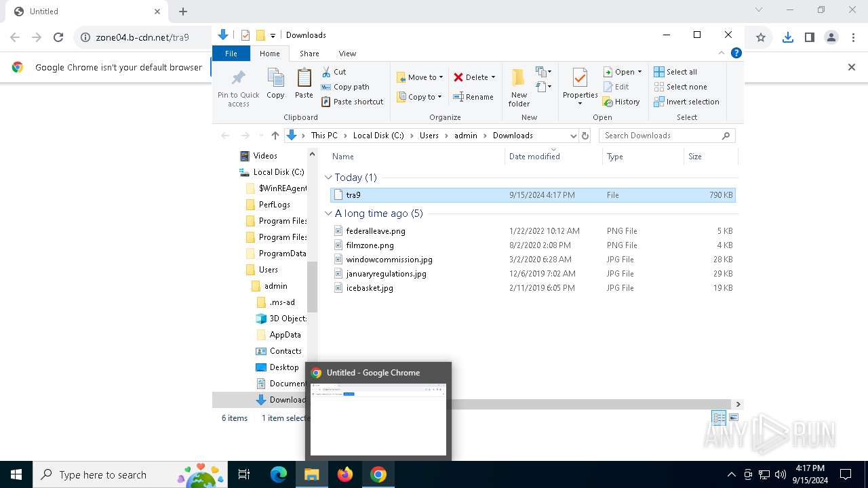The width and height of the screenshot is (868, 488).
Task: Open Explorer Help question mark icon
Action: tap(736, 53)
